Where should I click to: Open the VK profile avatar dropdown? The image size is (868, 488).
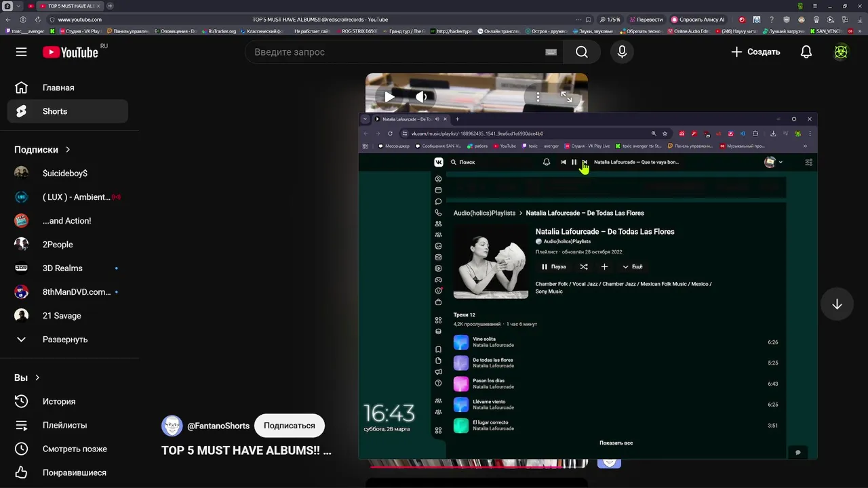(x=773, y=162)
